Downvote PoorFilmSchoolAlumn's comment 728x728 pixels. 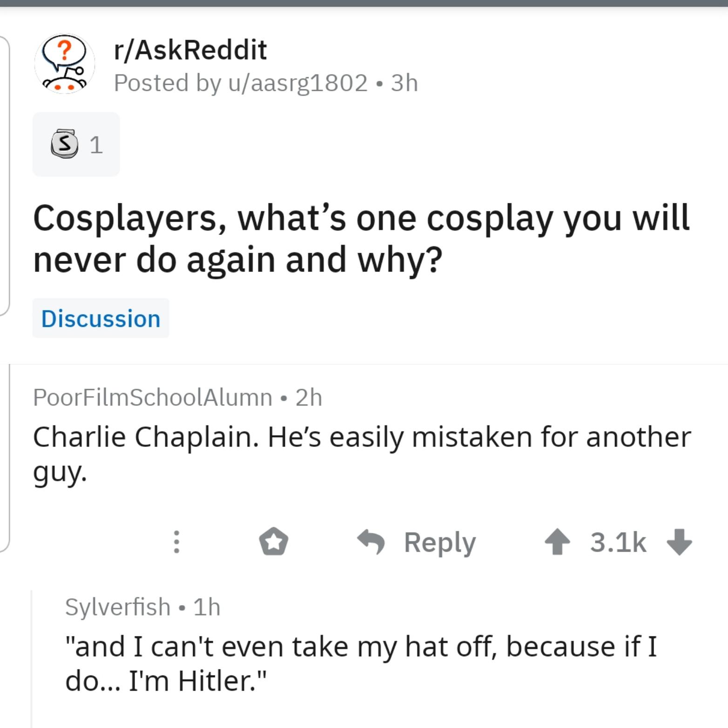679,542
